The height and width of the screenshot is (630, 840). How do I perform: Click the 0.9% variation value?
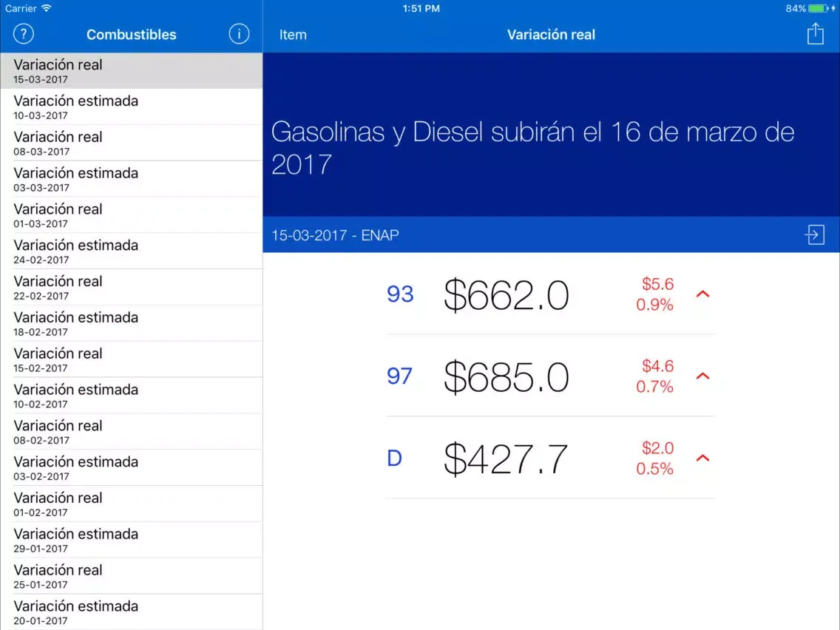point(654,305)
